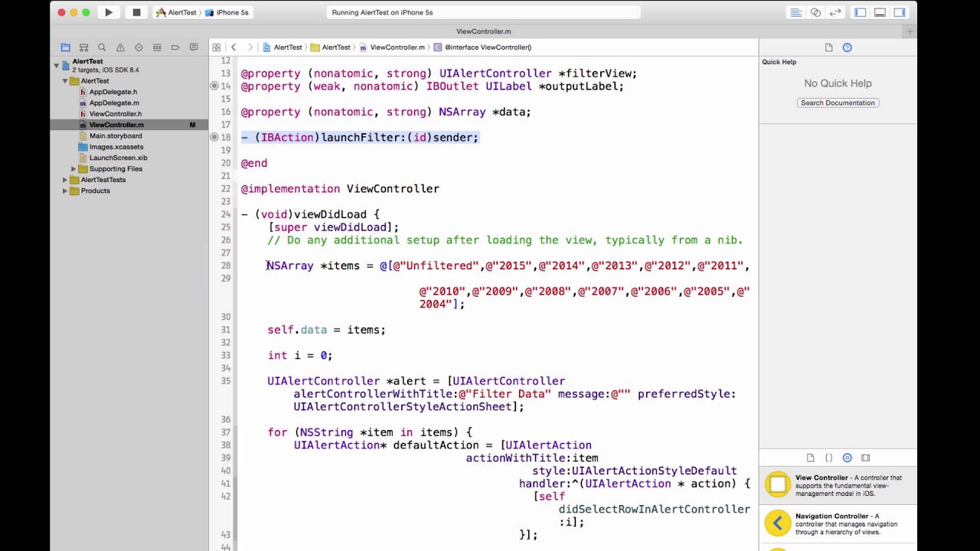
Task: Expand the Products group
Action: pos(65,191)
